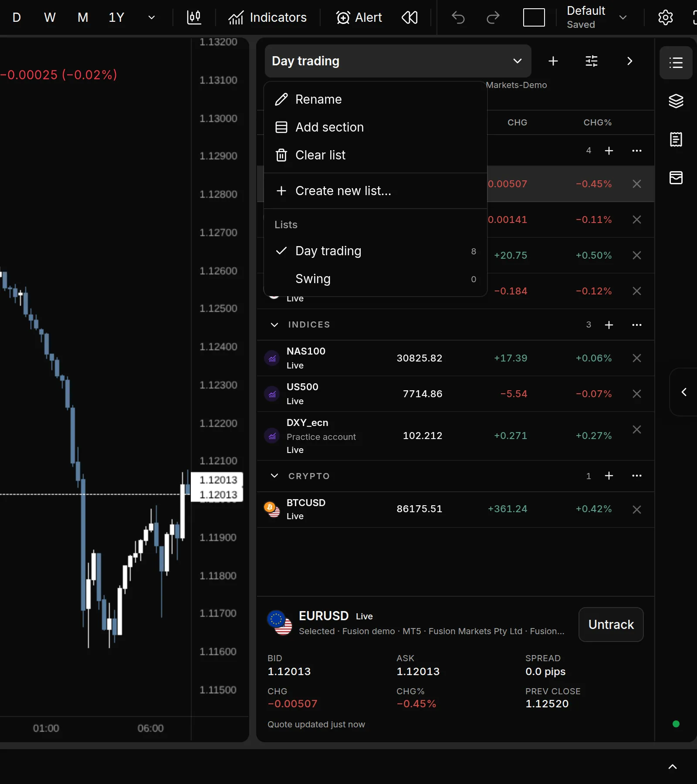Choose Add section menu entry
This screenshot has width=697, height=784.
(x=375, y=127)
